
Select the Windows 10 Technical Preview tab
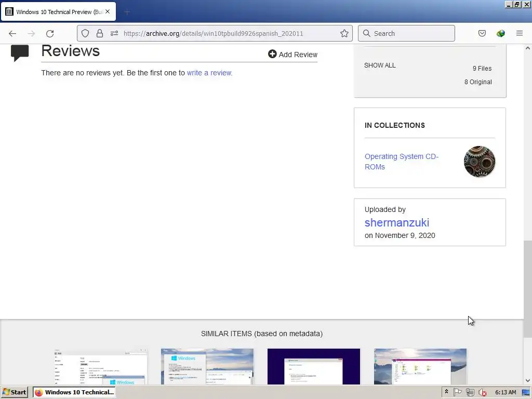click(x=58, y=12)
